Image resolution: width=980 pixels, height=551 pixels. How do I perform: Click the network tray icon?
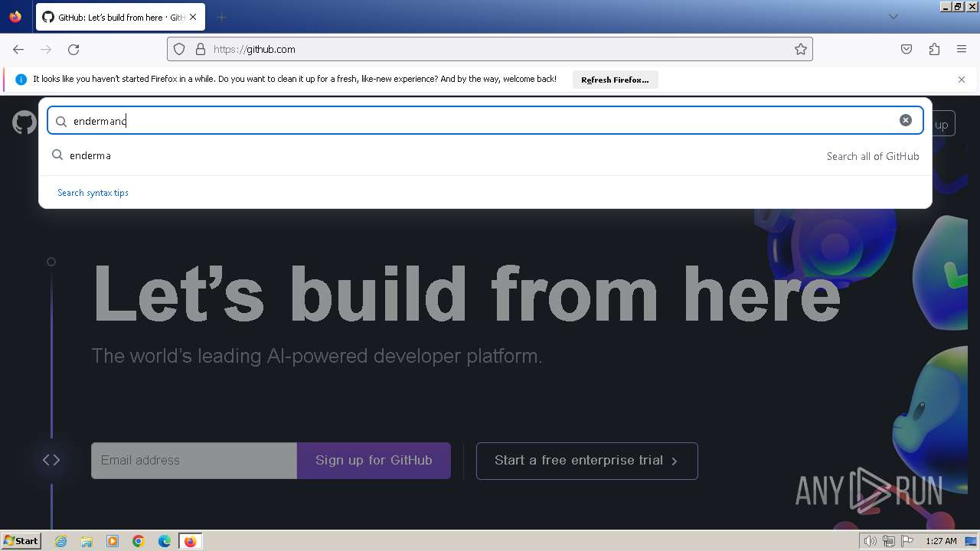[889, 541]
